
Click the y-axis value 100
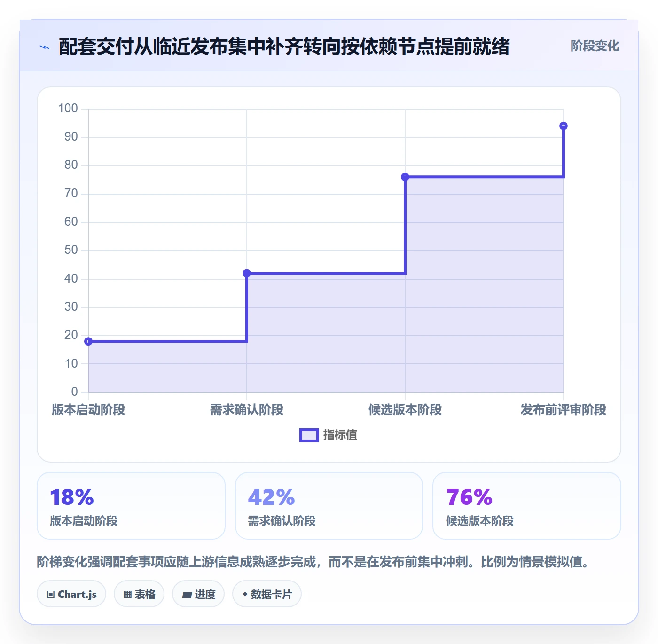point(68,109)
